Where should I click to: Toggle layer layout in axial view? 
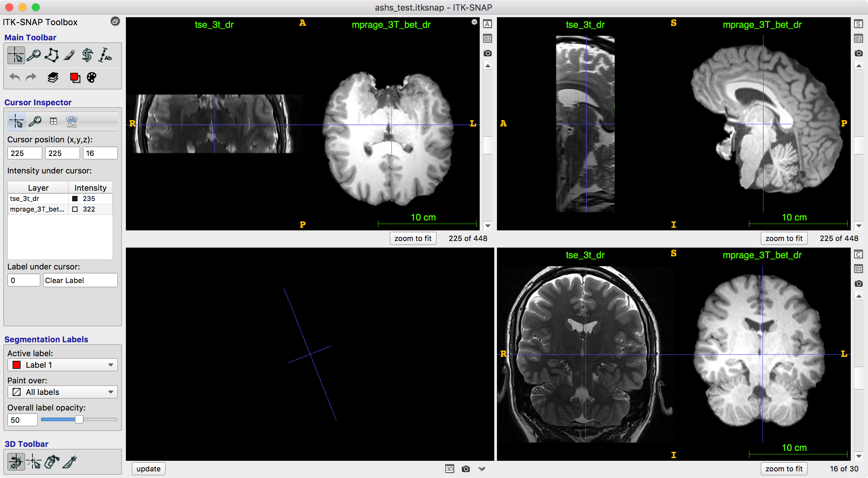tap(487, 38)
